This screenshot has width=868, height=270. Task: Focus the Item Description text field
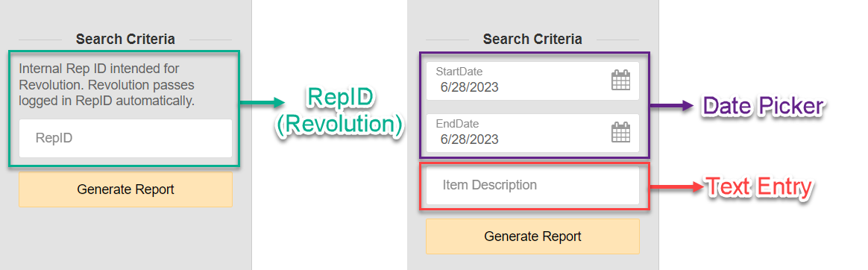(x=532, y=186)
